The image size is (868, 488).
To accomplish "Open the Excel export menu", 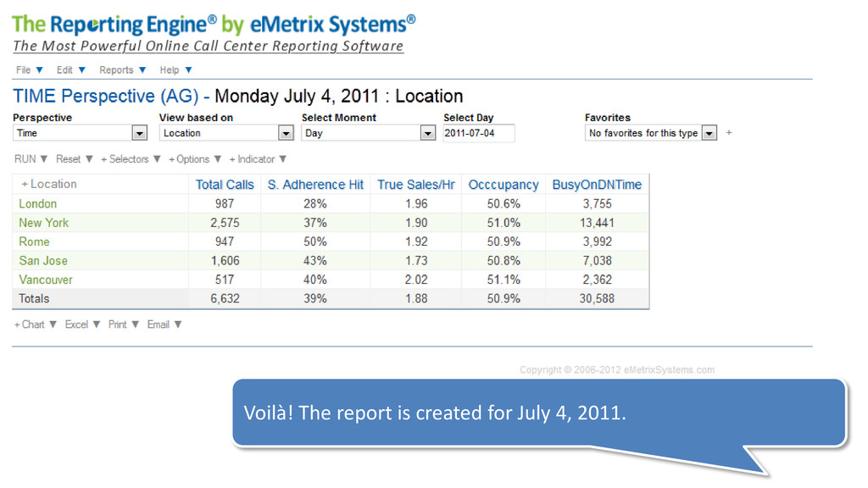I will pos(82,324).
